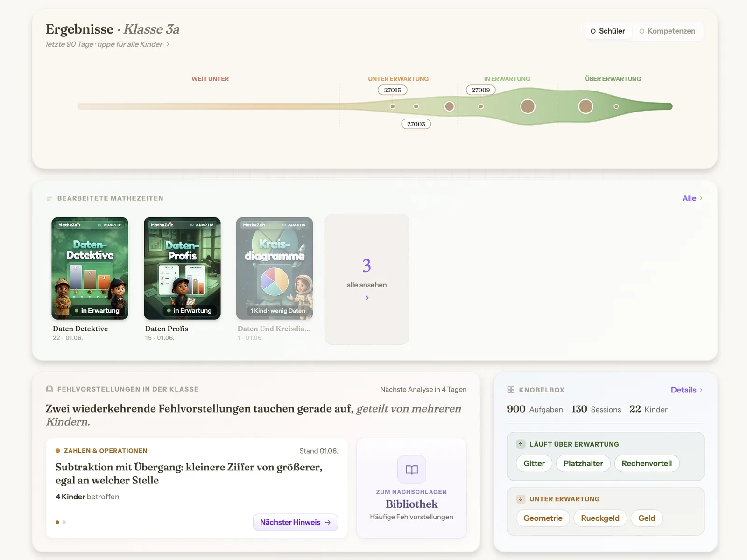Image resolution: width=747 pixels, height=560 pixels.
Task: Click the '22 Kinder' statistic
Action: (x=648, y=409)
